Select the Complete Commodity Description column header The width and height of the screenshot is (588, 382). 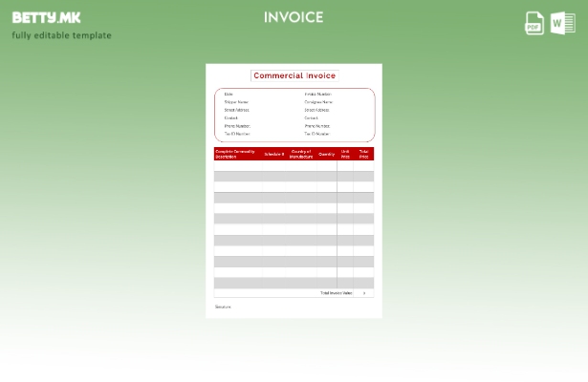235,154
